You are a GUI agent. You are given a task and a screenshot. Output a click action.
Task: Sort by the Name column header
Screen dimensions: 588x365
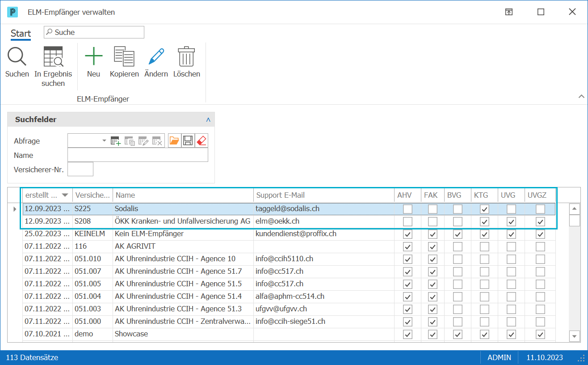click(183, 195)
